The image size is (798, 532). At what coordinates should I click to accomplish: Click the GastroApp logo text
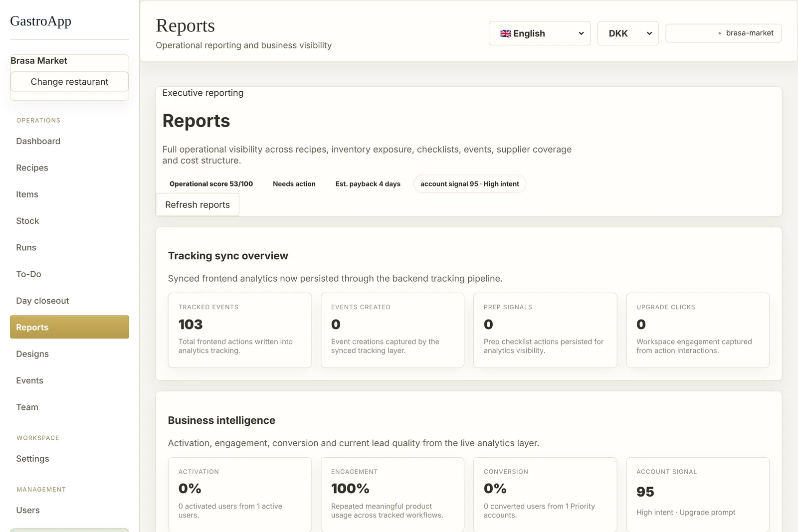pos(40,21)
